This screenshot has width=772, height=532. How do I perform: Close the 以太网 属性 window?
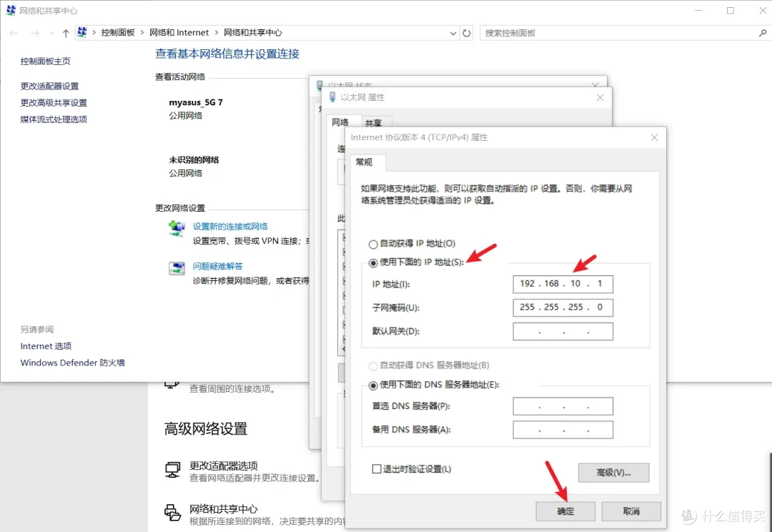(x=600, y=97)
